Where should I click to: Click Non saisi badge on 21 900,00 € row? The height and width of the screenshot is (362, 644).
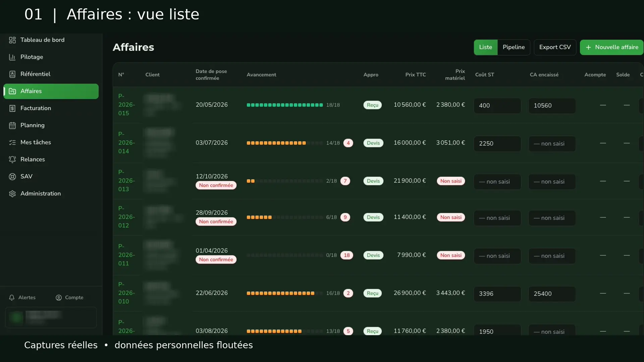tap(451, 181)
